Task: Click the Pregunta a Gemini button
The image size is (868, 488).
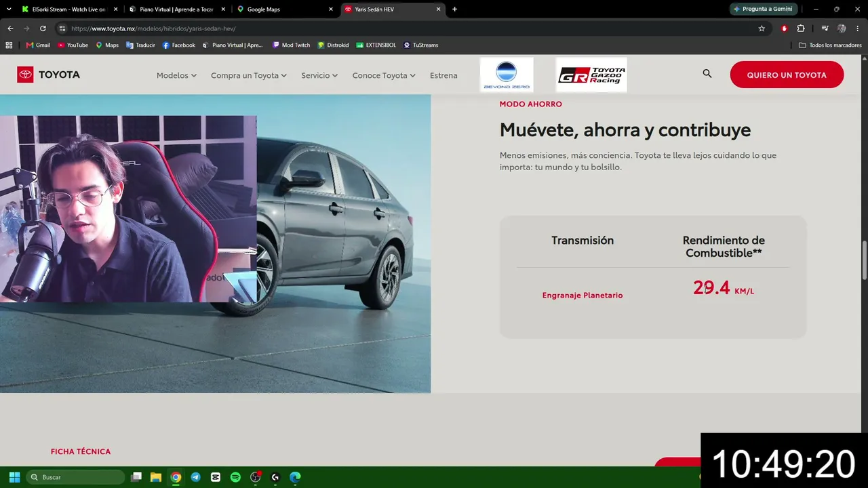Action: click(x=764, y=9)
